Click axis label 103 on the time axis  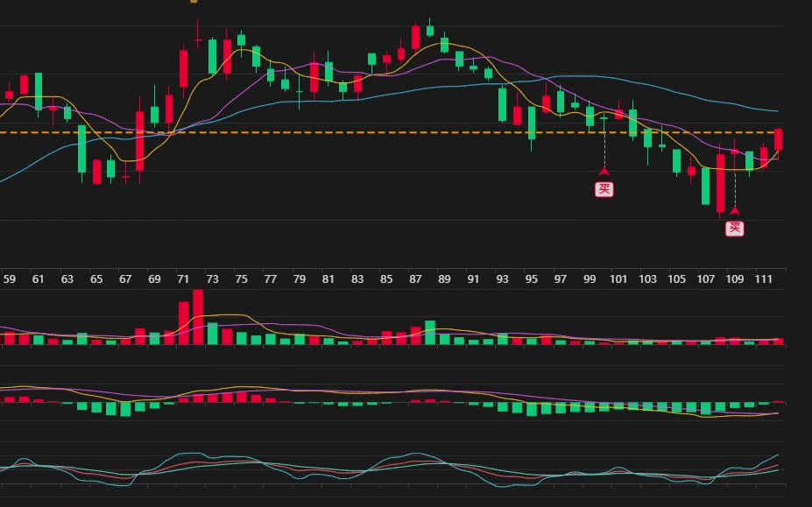coord(647,279)
